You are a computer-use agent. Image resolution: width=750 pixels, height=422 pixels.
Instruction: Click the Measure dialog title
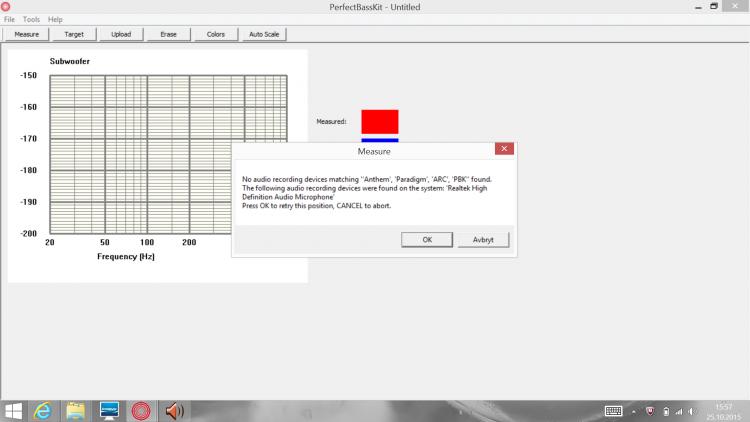click(374, 151)
